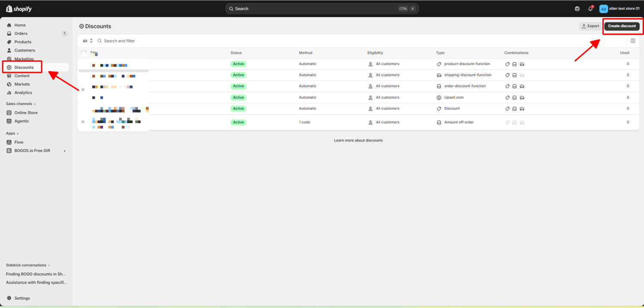
Task: Click product combination icon in Amount off order row
Action: (x=507, y=122)
